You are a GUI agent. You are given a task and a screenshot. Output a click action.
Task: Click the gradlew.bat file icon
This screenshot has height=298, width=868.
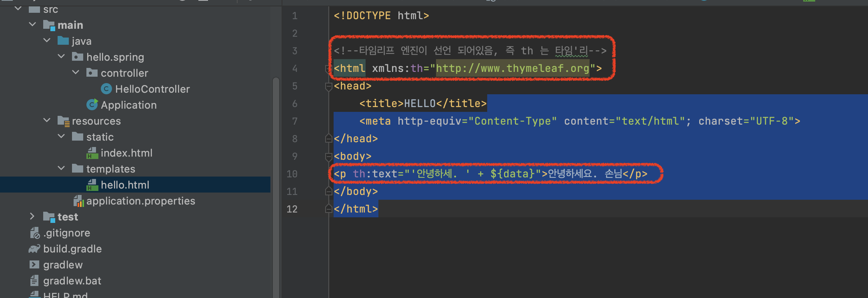click(x=34, y=280)
